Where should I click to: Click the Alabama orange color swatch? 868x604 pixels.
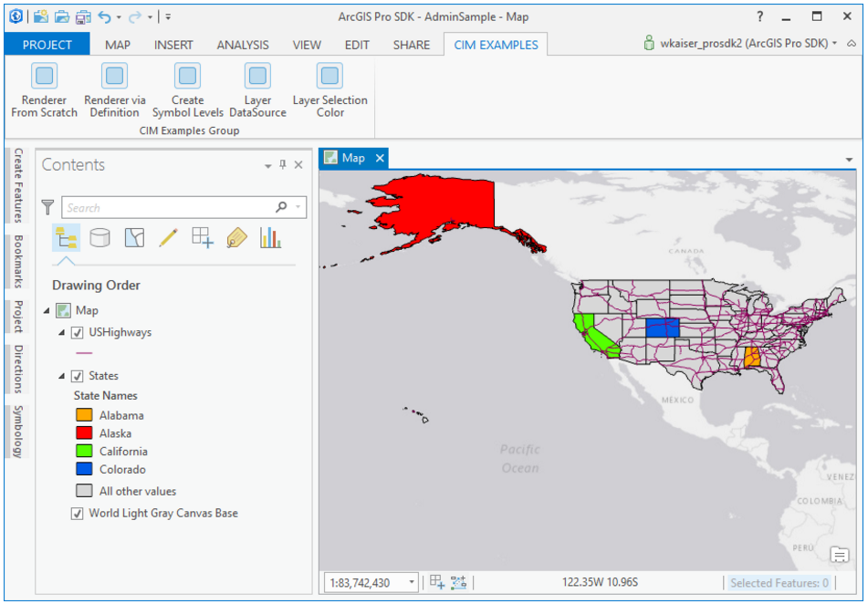tap(84, 414)
